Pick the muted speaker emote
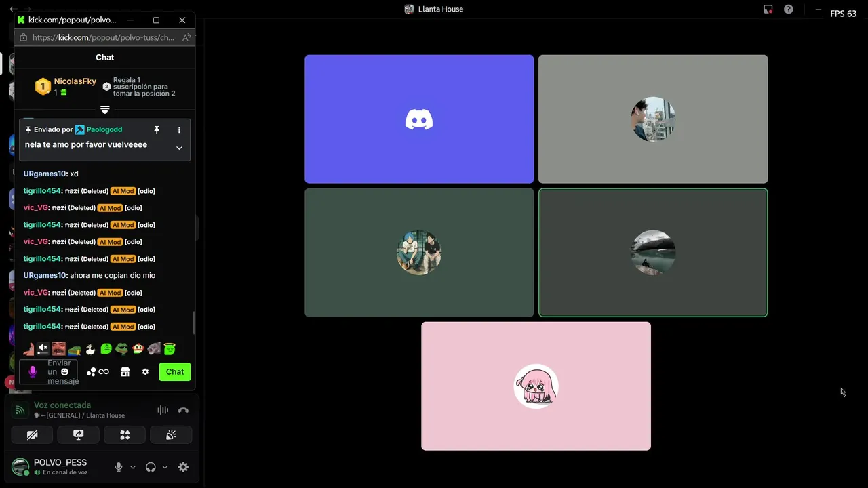The width and height of the screenshot is (868, 488). click(x=43, y=350)
